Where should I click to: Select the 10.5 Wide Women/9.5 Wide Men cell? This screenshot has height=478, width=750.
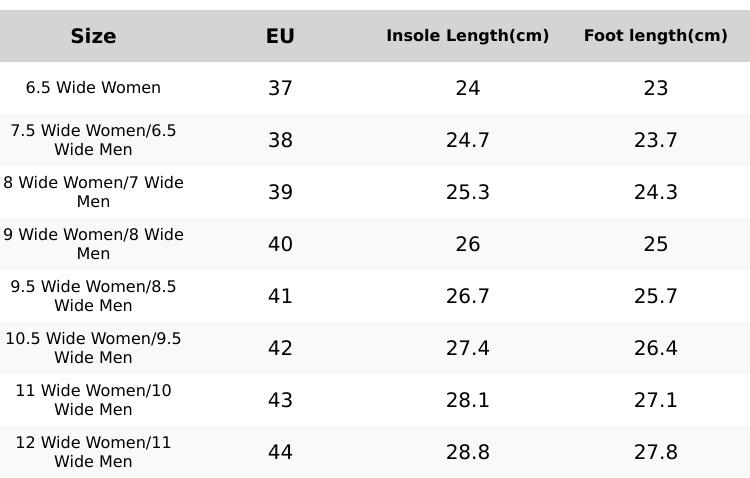pyautogui.click(x=93, y=348)
